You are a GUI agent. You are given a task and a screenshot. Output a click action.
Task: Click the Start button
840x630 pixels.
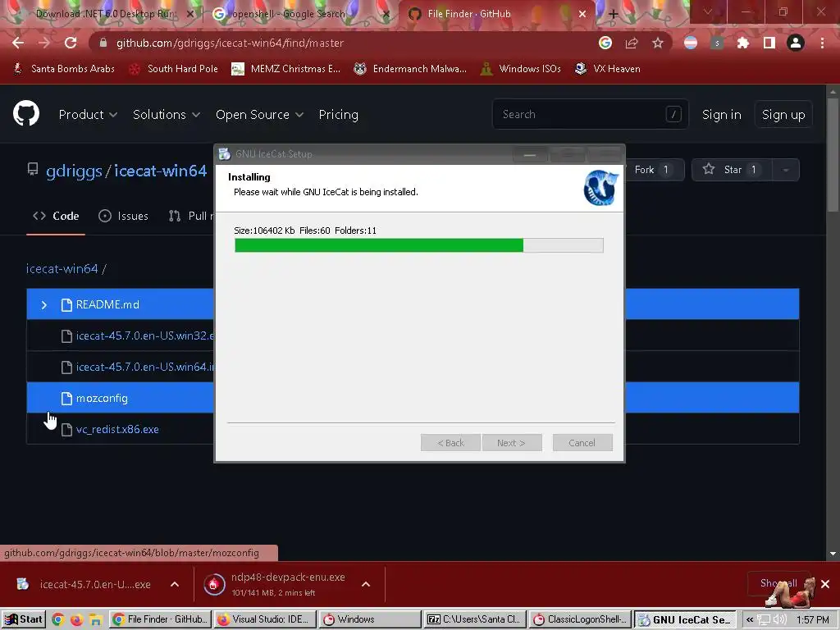24,620
